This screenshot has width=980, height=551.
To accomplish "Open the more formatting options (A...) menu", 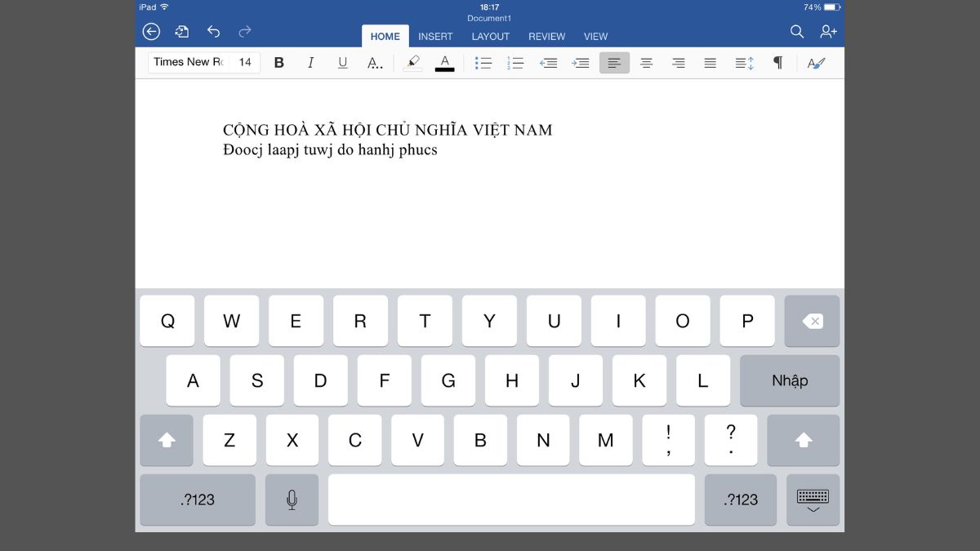I will point(374,62).
